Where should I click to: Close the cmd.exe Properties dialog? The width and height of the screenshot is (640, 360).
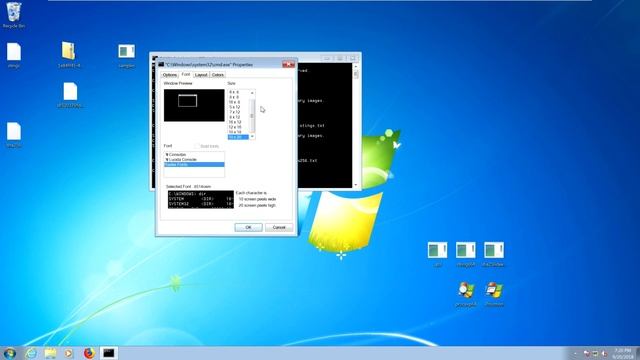pos(289,64)
